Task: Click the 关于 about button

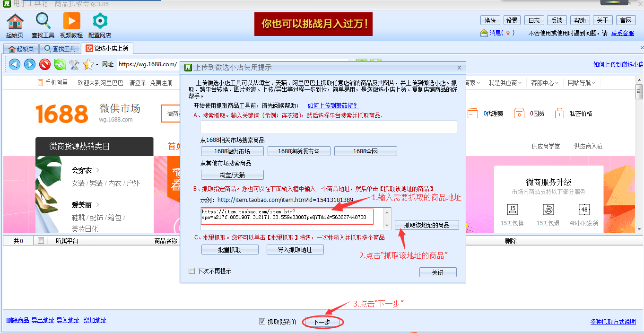Action: 602,20
